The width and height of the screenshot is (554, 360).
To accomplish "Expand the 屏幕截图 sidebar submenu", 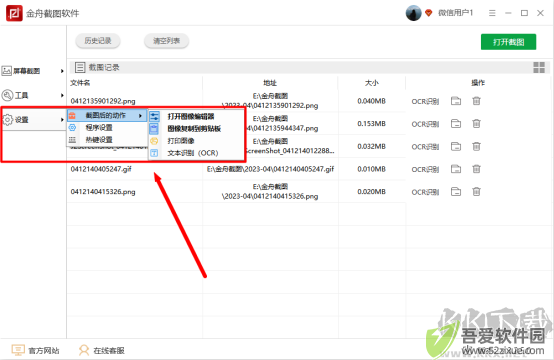I will (62, 71).
